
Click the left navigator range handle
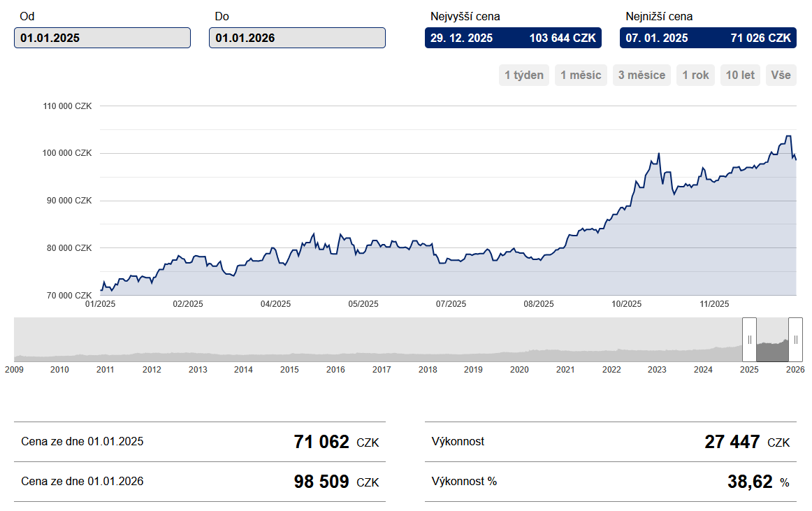point(749,340)
